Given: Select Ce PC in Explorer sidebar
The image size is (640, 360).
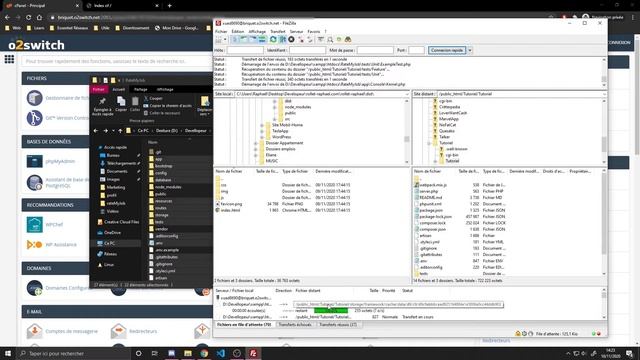Looking at the screenshot, I should coord(109,243).
